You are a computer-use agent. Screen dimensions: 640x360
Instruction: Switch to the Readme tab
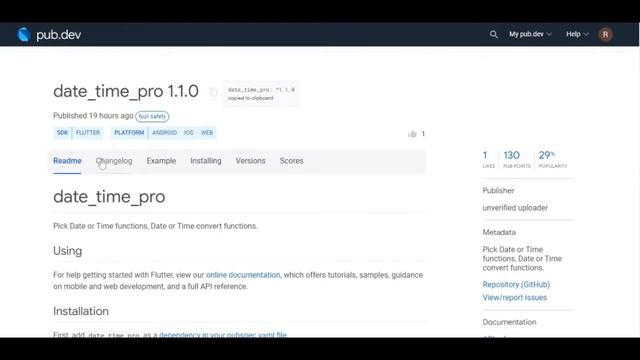[x=67, y=161]
